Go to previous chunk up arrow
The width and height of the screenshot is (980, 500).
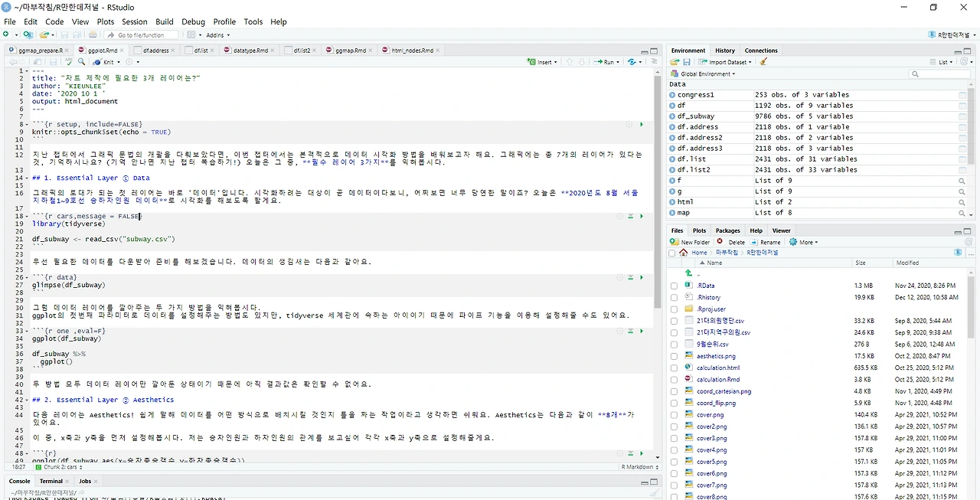[570, 61]
